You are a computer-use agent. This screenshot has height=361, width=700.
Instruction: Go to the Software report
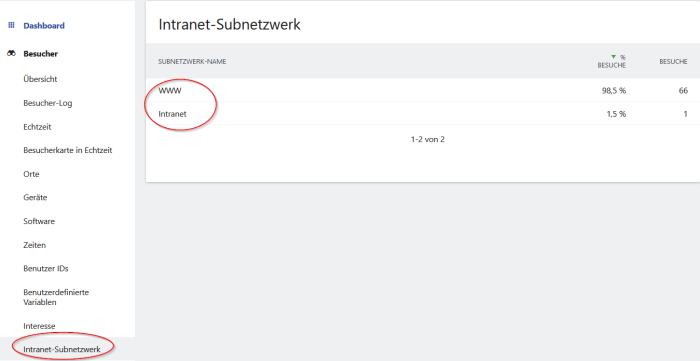click(39, 221)
